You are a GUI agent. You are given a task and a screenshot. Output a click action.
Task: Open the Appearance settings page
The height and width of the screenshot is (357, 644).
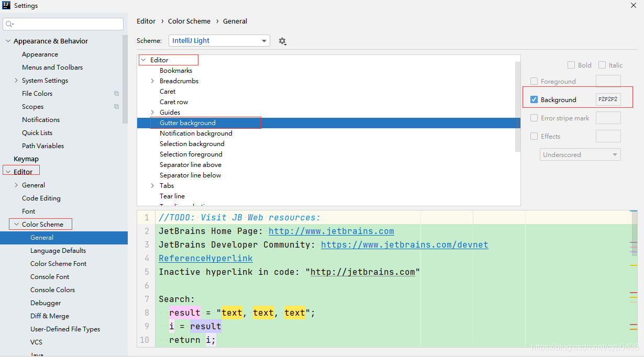[x=40, y=54]
